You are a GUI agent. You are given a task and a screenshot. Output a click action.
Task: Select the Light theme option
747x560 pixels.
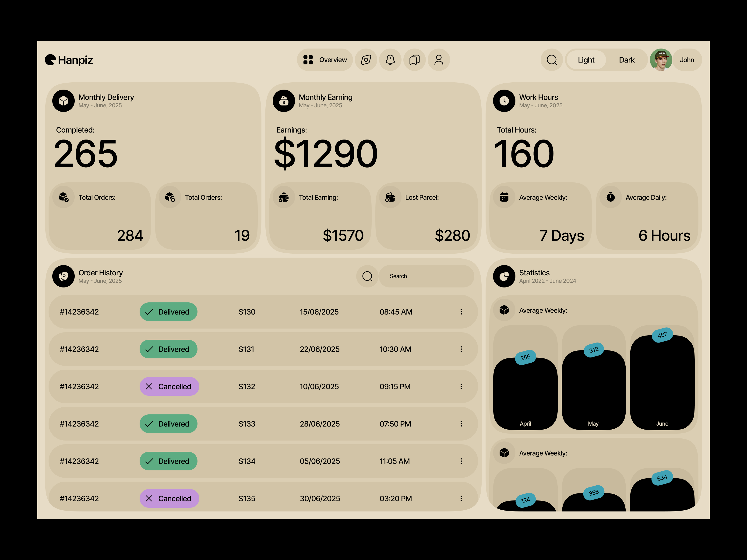(x=586, y=60)
